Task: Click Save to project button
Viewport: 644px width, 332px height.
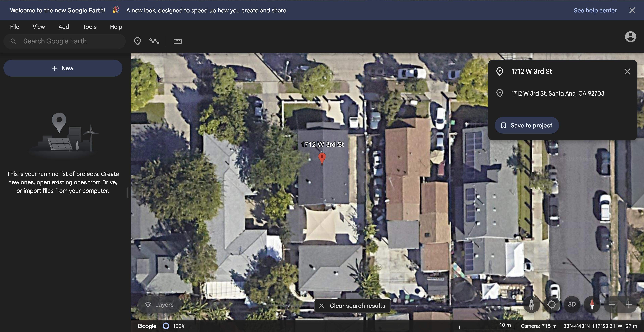Action: click(x=527, y=125)
